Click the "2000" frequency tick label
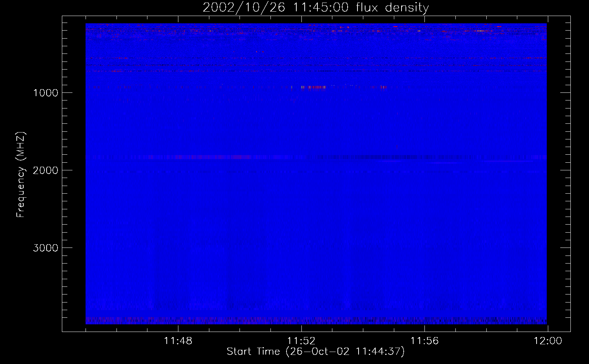The image size is (589, 364). [x=46, y=170]
